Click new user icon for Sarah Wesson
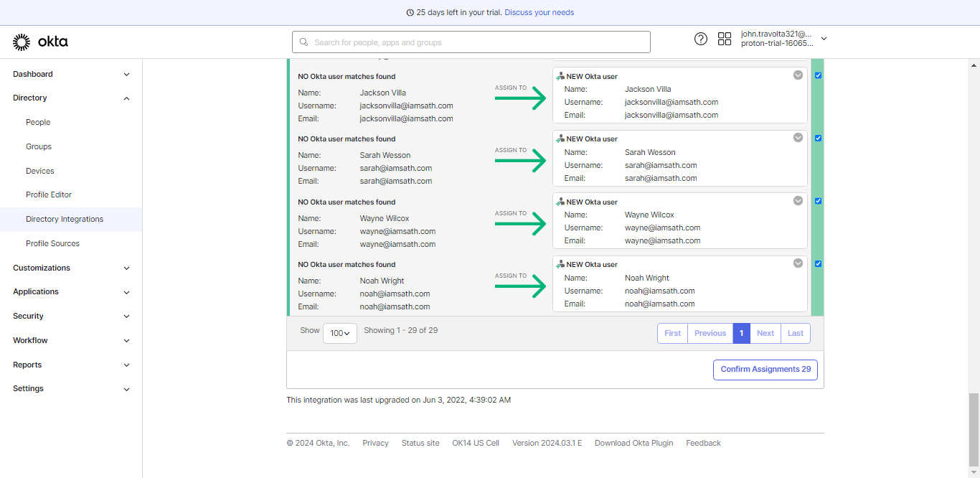980x478 pixels. click(560, 139)
